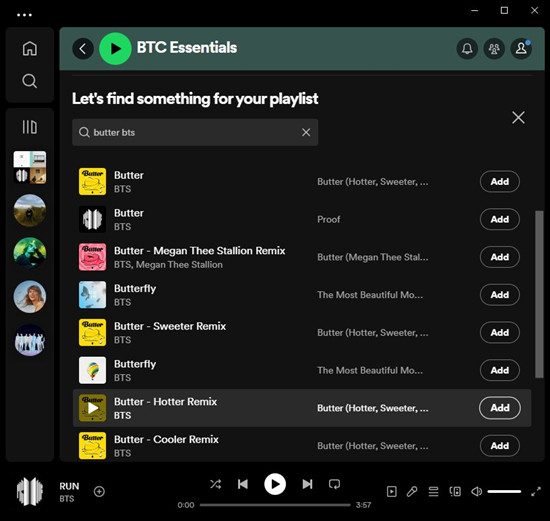Toggle shuffle playback
Screen dimensions: 550x521
coord(215,484)
